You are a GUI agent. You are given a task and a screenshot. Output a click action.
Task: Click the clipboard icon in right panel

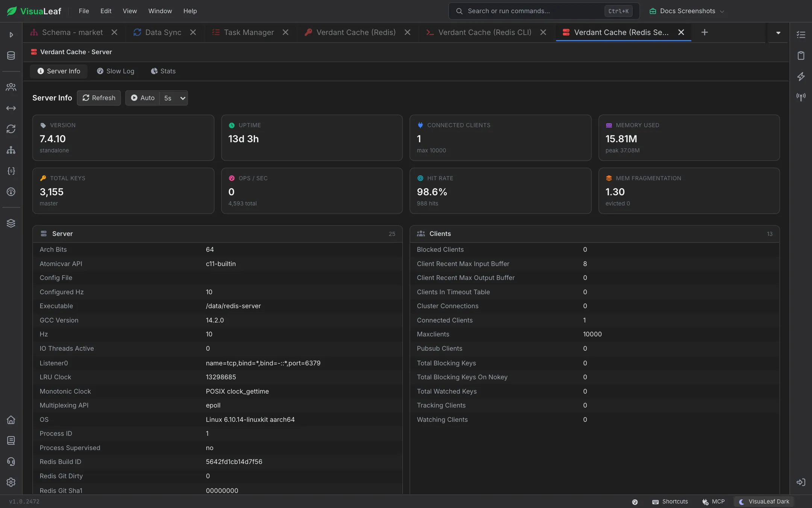pyautogui.click(x=801, y=56)
